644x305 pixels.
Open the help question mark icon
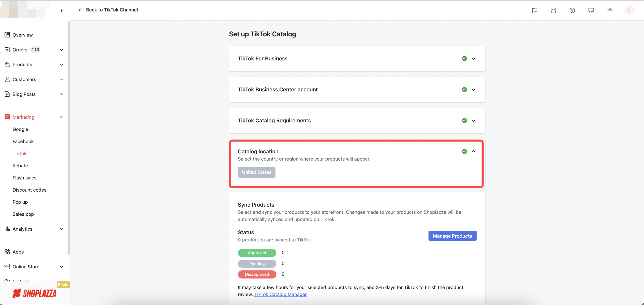[x=572, y=10]
